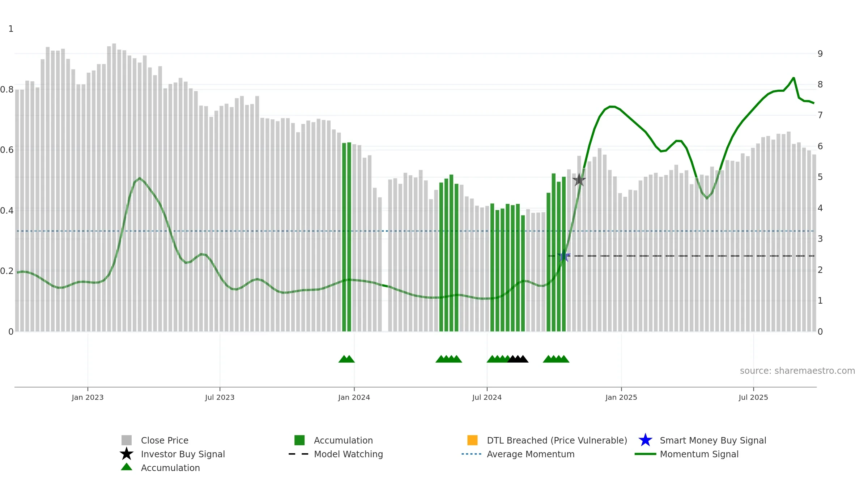Click the blue Smart Money Buy Signal star
Viewport: 868px width, 488px height.
(645, 440)
